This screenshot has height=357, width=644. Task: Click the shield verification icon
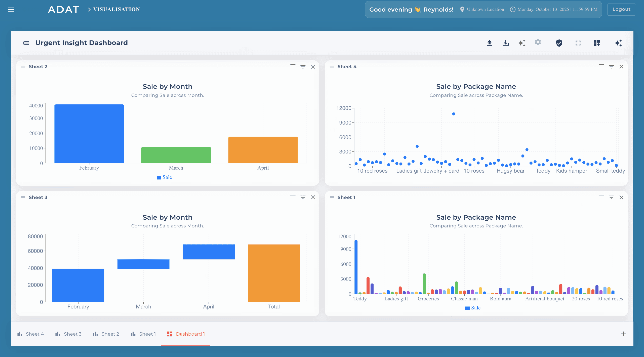coord(559,43)
